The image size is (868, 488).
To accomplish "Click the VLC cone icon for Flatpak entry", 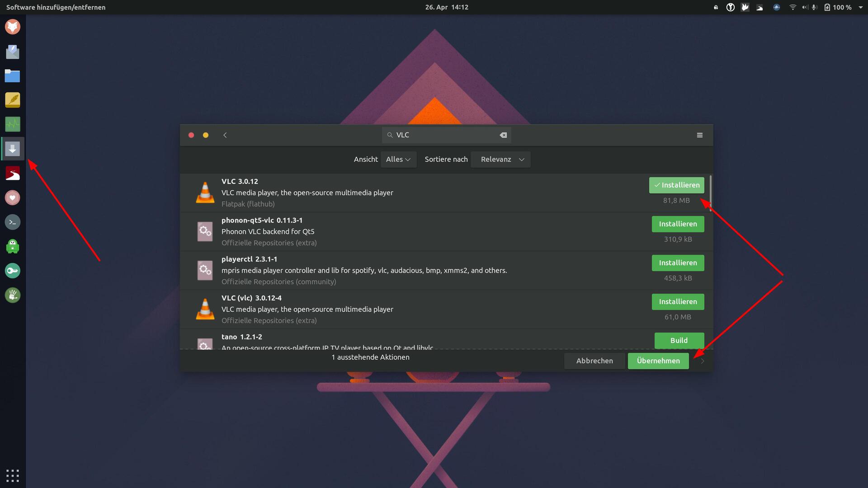I will tap(205, 193).
